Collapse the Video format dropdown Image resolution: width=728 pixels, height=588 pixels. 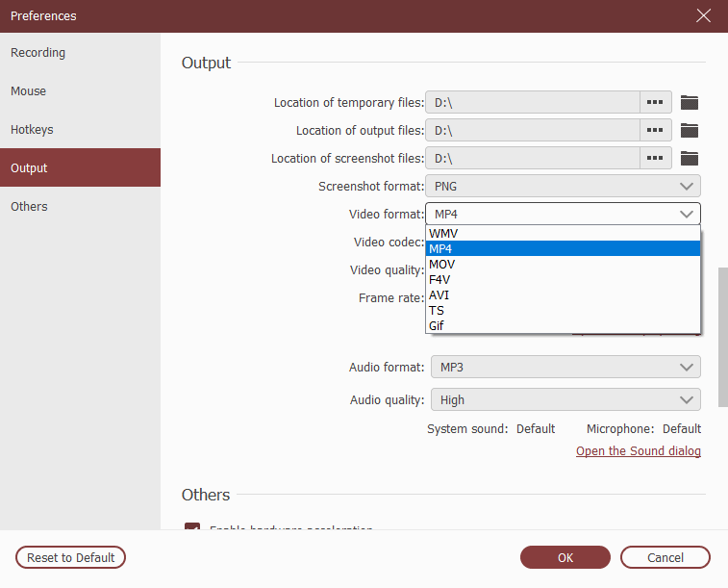pos(563,214)
